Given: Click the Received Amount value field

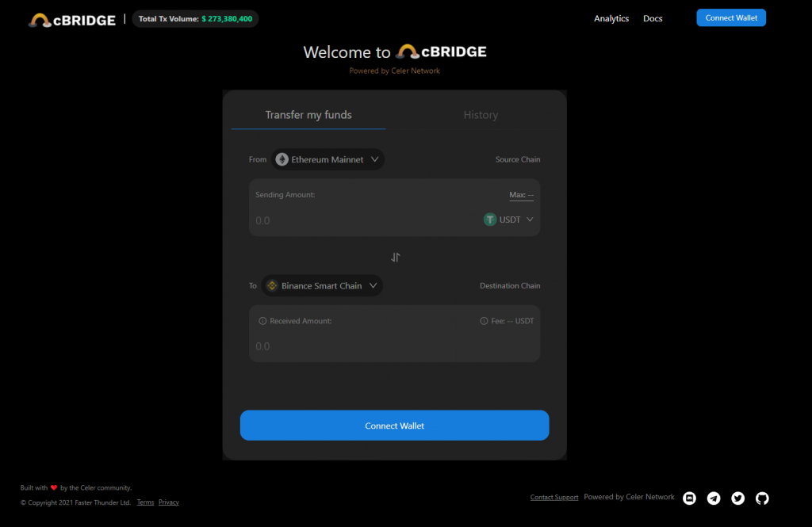Looking at the screenshot, I should (395, 346).
